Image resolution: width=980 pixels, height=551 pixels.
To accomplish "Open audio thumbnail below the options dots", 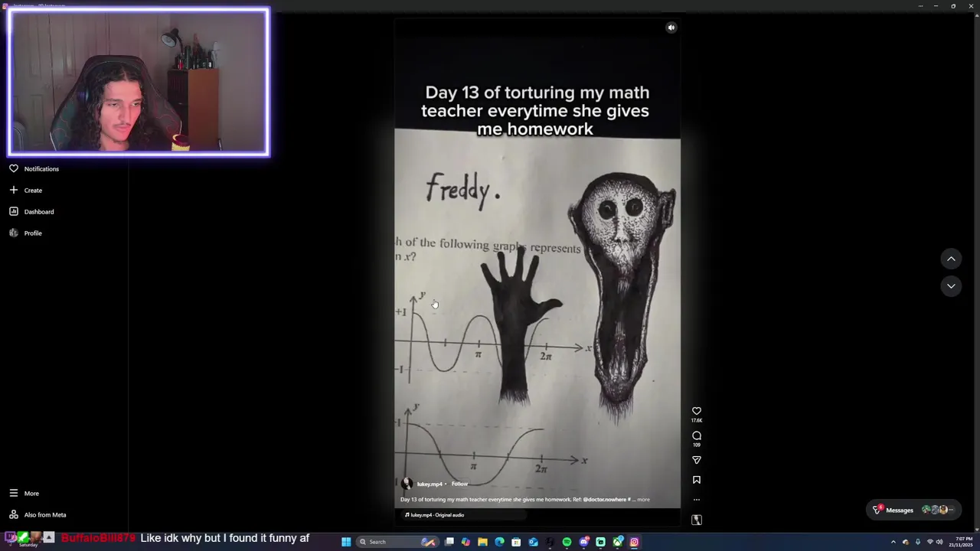I will coord(697,520).
